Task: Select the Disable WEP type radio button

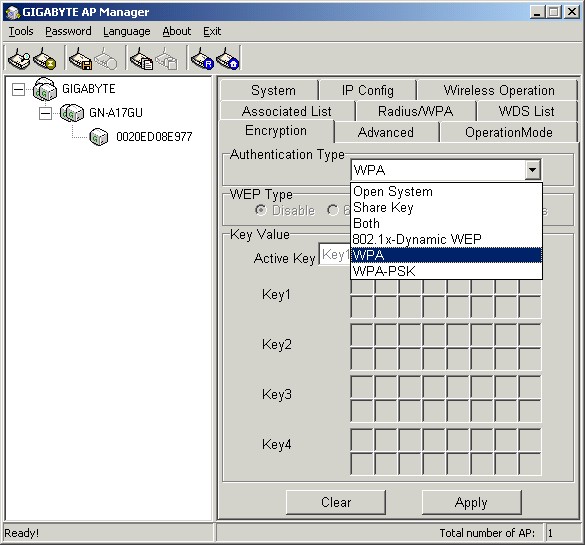Action: [261, 210]
